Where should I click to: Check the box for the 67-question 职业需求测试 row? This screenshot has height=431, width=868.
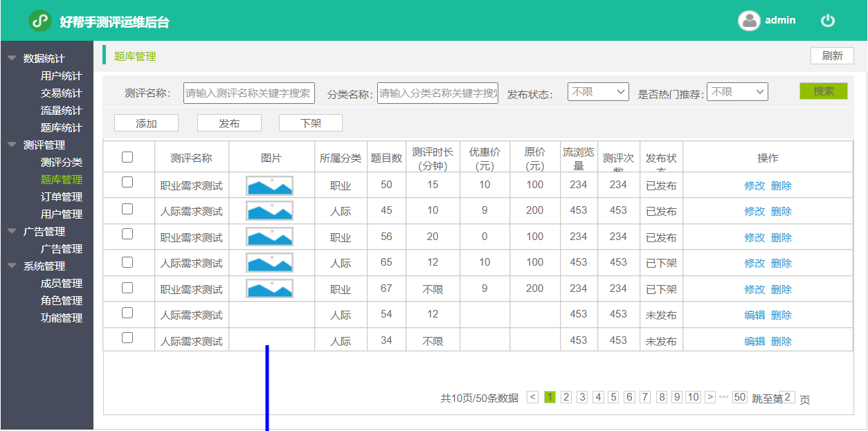pyautogui.click(x=127, y=286)
